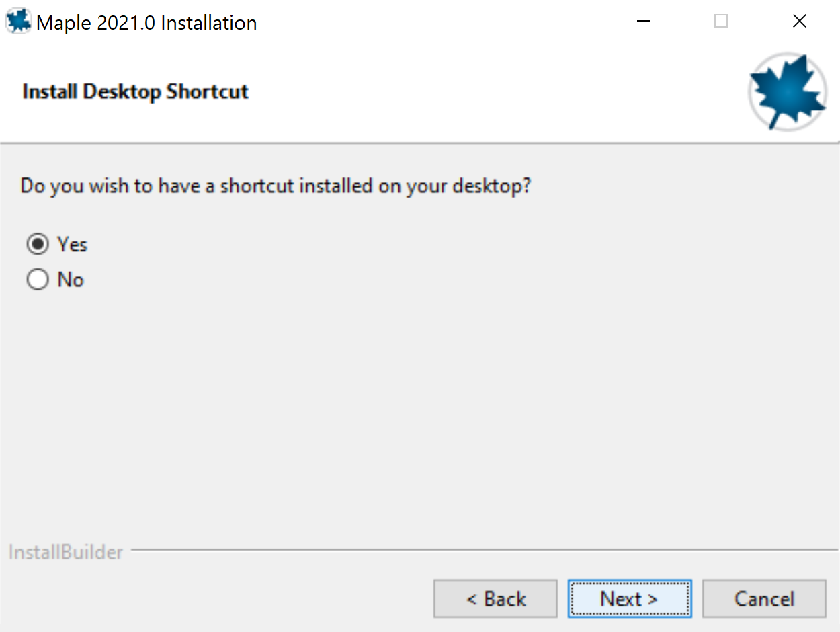Cancel the installation
This screenshot has width=840, height=632.
(764, 598)
